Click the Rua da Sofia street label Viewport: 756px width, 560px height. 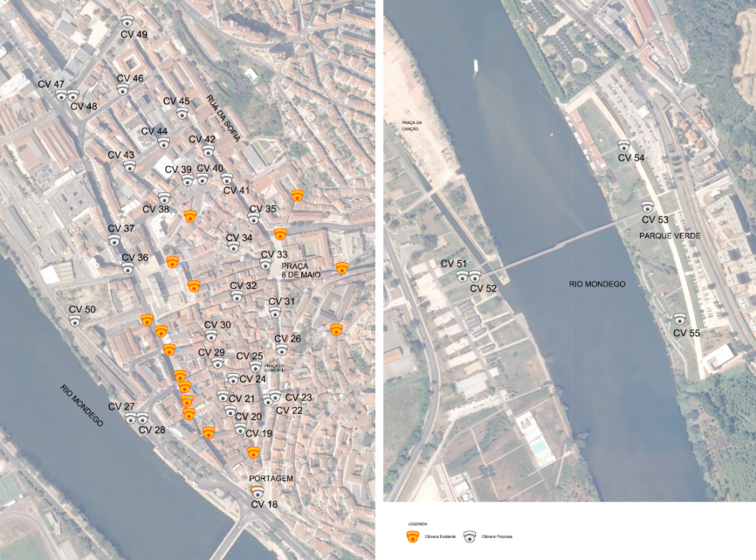223,118
